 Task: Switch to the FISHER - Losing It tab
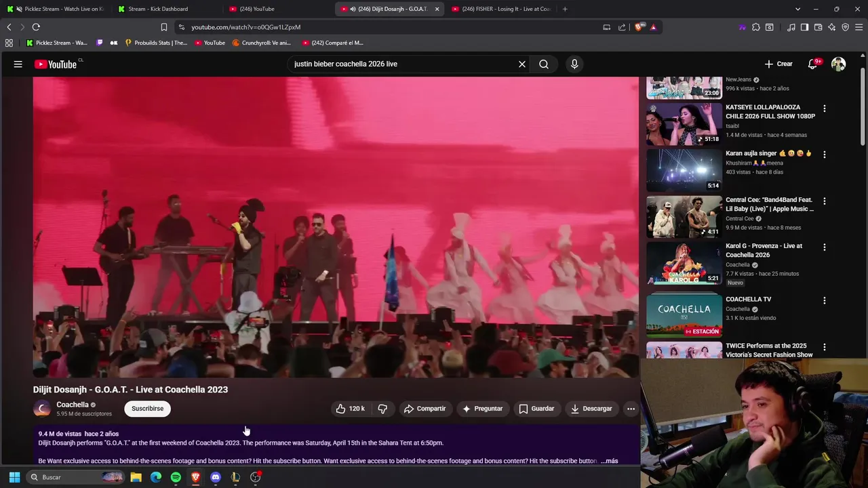[x=500, y=9]
